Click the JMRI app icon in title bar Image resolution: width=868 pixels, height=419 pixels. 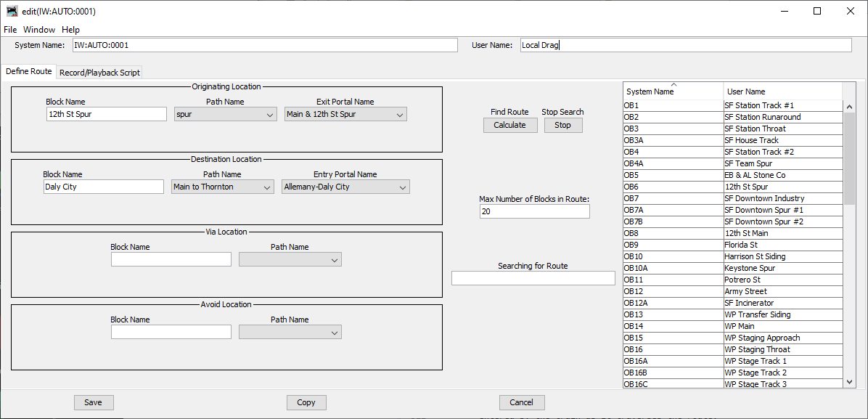coord(12,11)
